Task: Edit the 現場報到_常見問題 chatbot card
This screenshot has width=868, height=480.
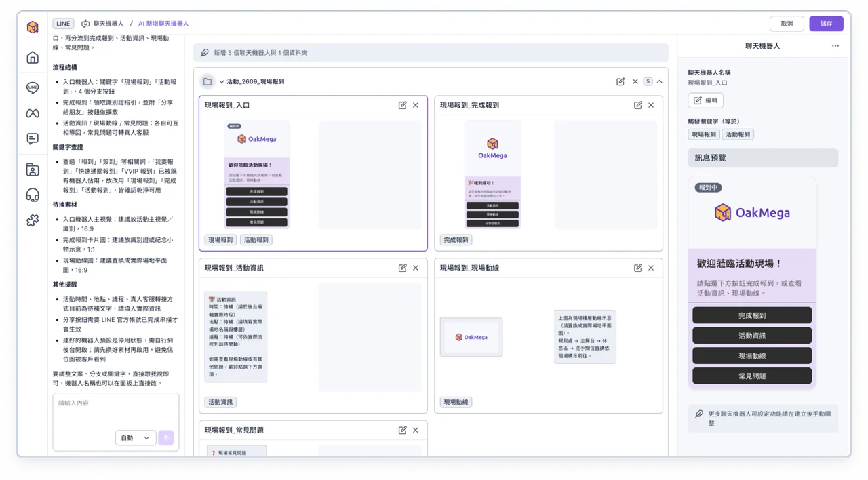Action: click(403, 430)
